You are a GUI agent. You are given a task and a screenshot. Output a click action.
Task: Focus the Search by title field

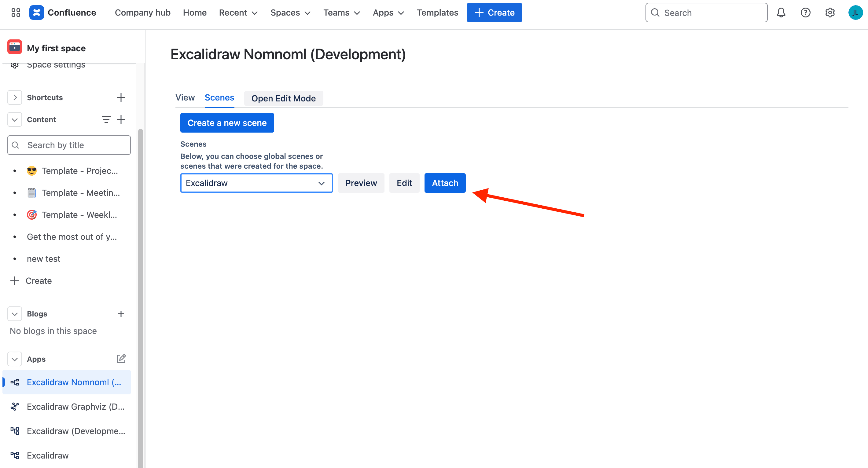pyautogui.click(x=69, y=145)
